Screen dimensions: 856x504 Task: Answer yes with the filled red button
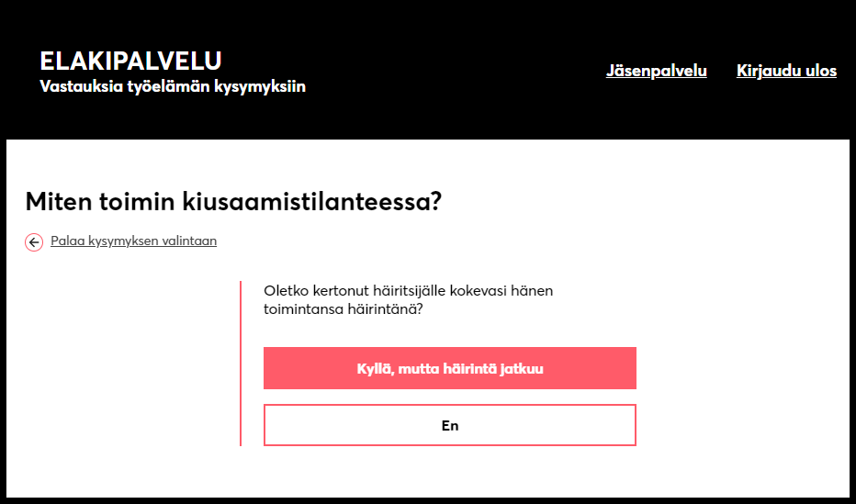point(450,368)
